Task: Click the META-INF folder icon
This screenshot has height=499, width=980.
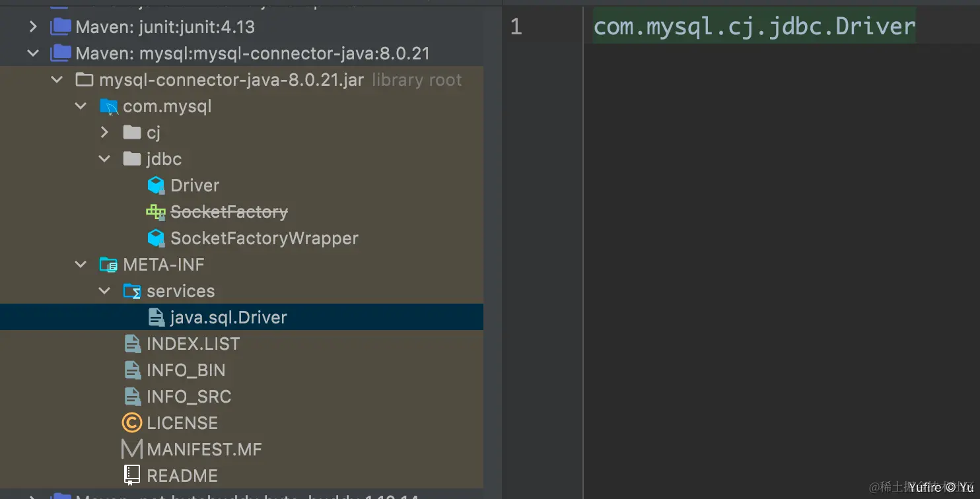Action: [x=108, y=265]
